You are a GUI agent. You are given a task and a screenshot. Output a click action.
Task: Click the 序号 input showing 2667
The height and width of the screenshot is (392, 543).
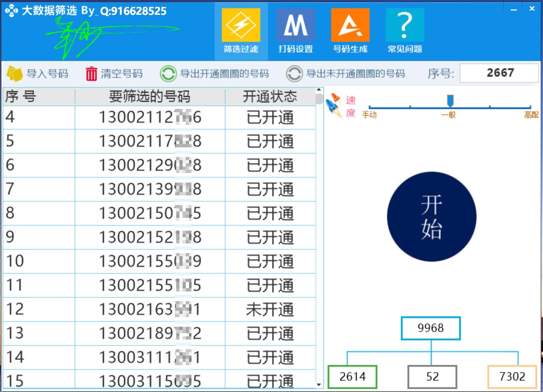pyautogui.click(x=499, y=72)
